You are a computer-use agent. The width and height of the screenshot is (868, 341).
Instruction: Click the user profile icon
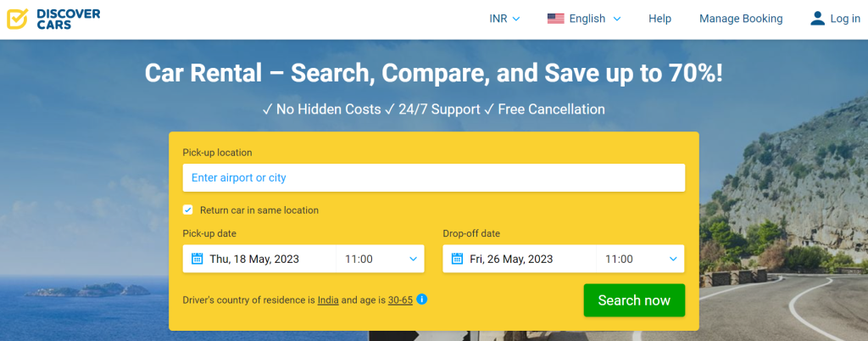pos(817,19)
